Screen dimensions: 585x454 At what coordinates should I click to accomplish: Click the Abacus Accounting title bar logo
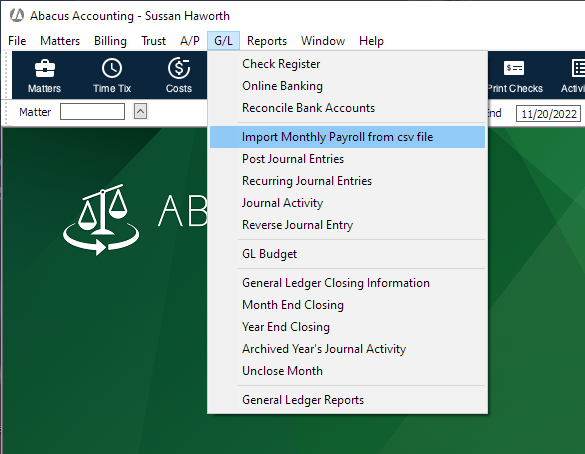[x=17, y=16]
